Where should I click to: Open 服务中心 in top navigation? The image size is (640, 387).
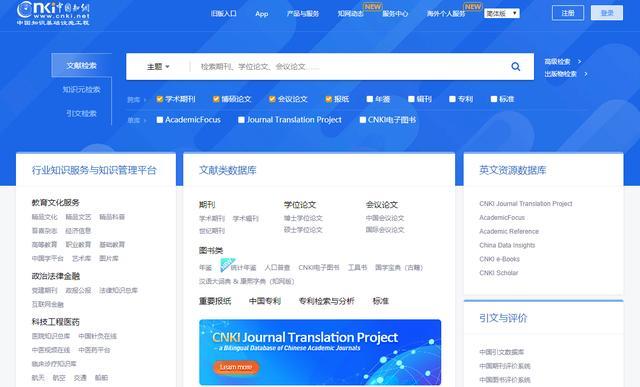click(395, 13)
